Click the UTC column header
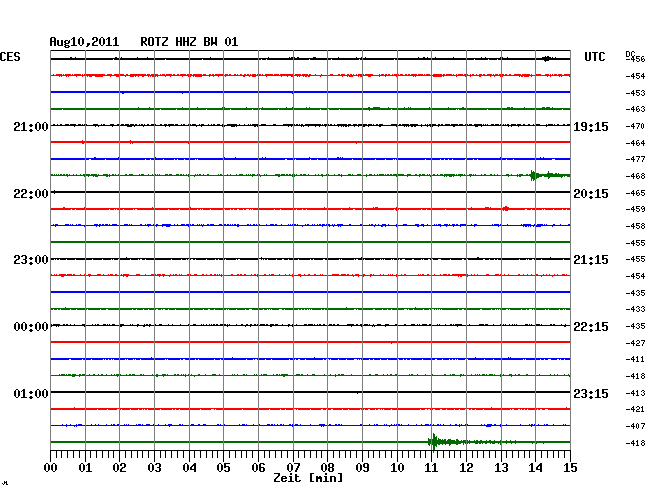 pyautogui.click(x=594, y=57)
